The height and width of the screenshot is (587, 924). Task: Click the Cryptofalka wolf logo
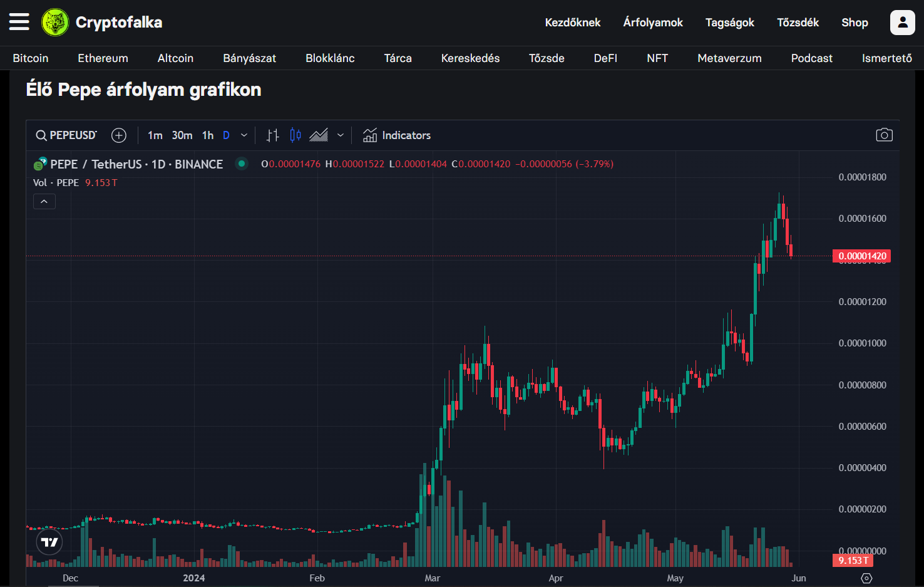(x=55, y=23)
